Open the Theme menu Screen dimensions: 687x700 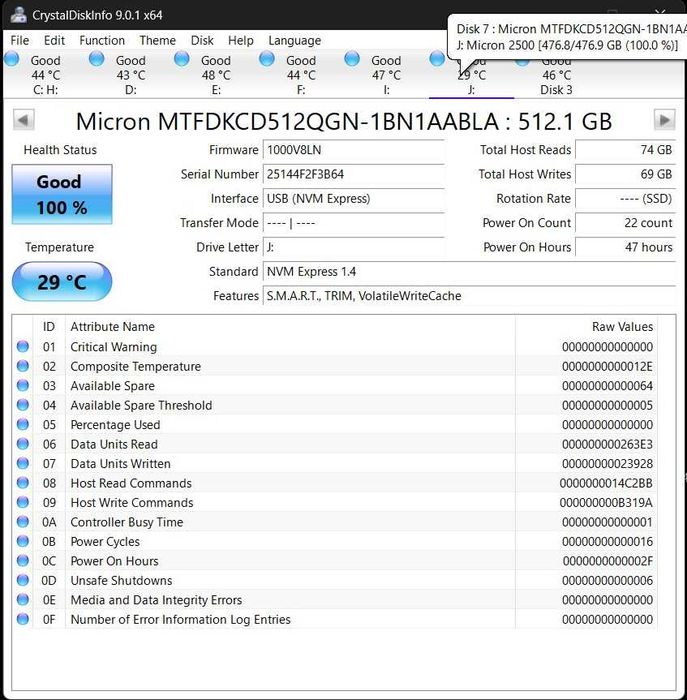158,41
